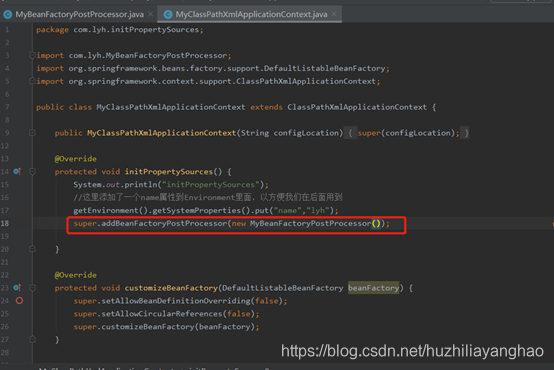Click override gutter icon on line 23
The height and width of the screenshot is (370, 554).
click(x=17, y=288)
